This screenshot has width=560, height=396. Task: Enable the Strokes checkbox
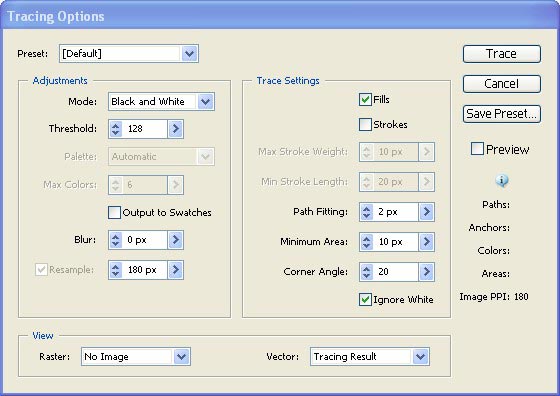coord(365,125)
